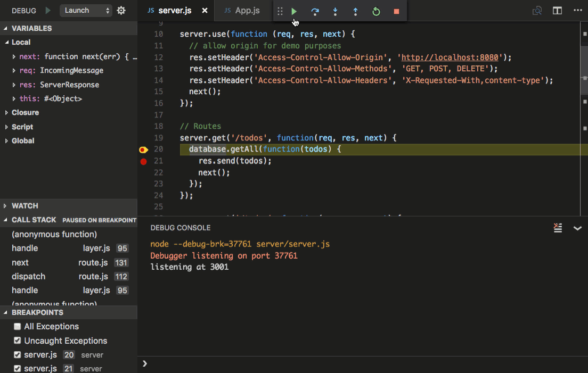Image resolution: width=588 pixels, height=373 pixels.
Task: Open the debug launch configuration gear
Action: [x=121, y=10]
